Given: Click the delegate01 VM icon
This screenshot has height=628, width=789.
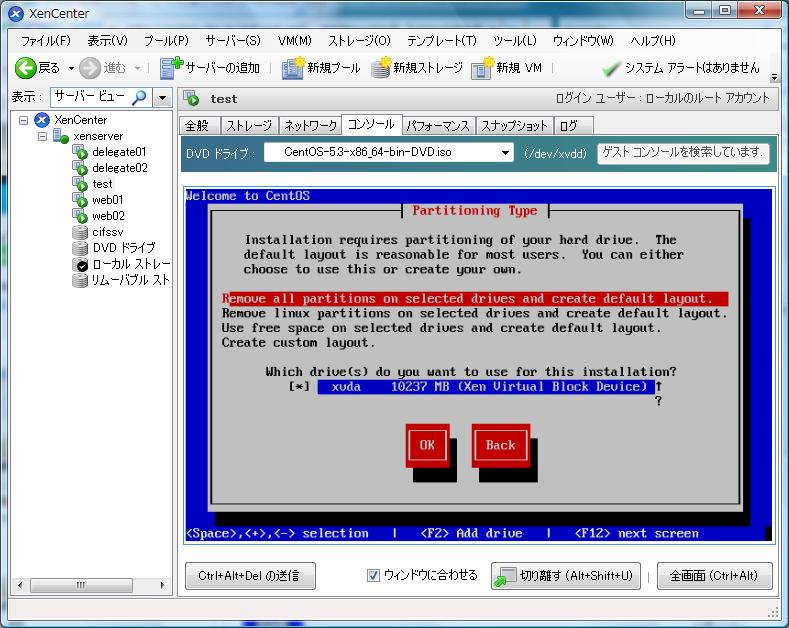Looking at the screenshot, I should (x=80, y=152).
